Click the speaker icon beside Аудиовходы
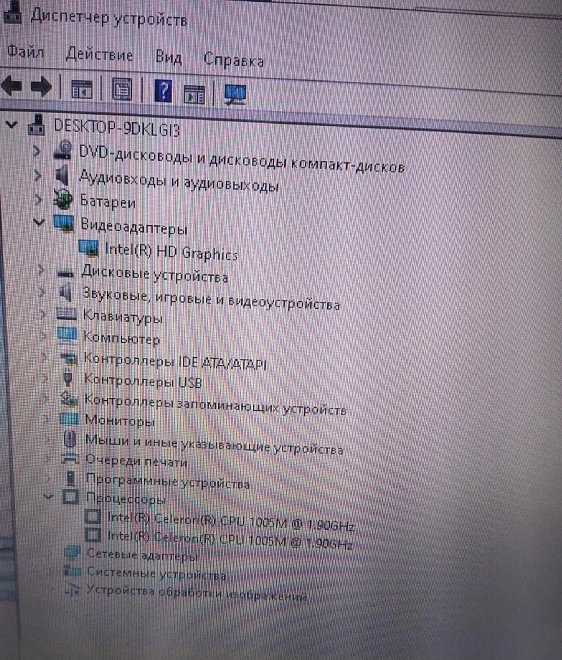Image resolution: width=562 pixels, height=660 pixels. click(63, 174)
